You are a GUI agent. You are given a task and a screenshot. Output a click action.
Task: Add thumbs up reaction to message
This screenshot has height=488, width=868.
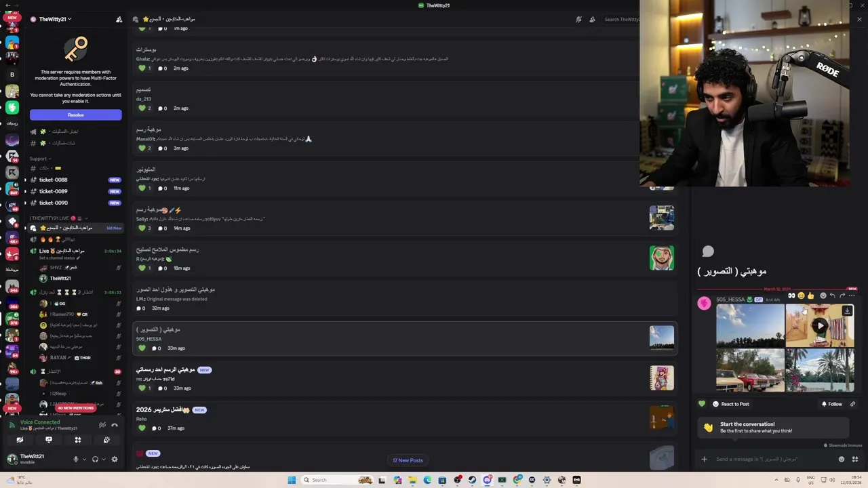(810, 296)
